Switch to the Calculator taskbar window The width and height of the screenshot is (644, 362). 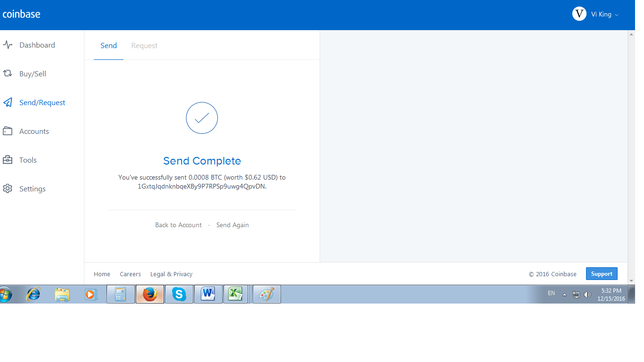pos(121,295)
